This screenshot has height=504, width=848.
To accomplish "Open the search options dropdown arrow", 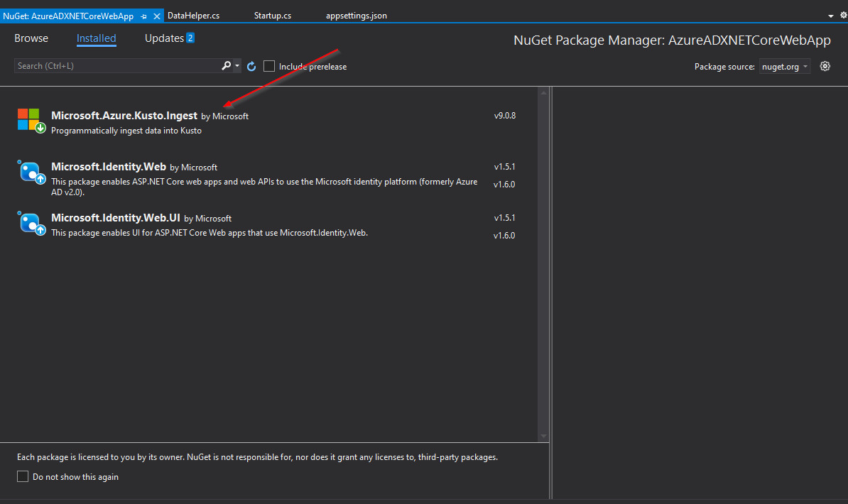I will tap(234, 65).
